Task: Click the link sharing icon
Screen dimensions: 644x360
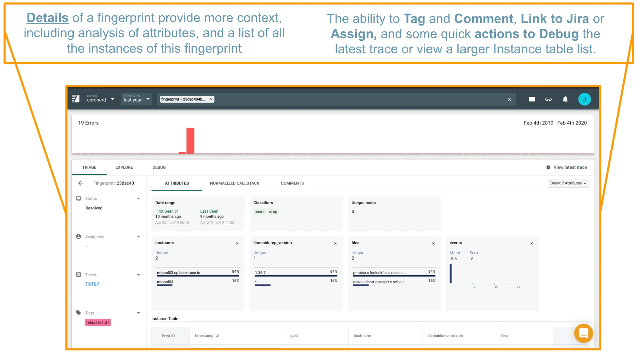Action: tap(548, 99)
